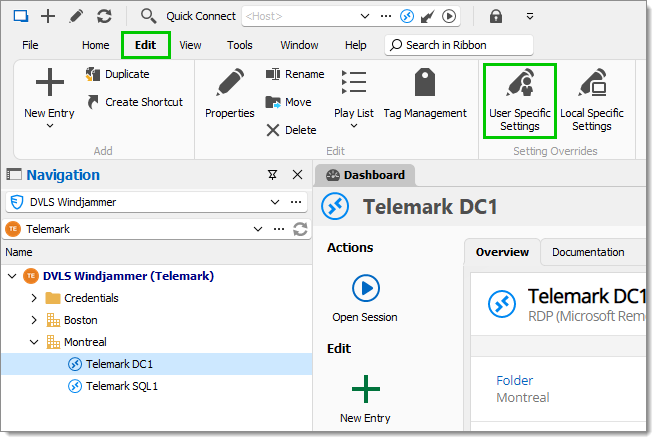Switch to the Documentation tab
This screenshot has width=657, height=442.
(x=588, y=252)
